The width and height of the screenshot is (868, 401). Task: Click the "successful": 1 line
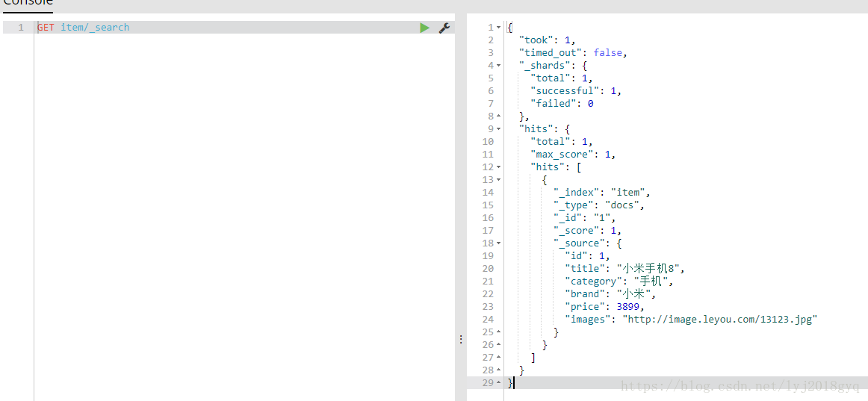576,90
